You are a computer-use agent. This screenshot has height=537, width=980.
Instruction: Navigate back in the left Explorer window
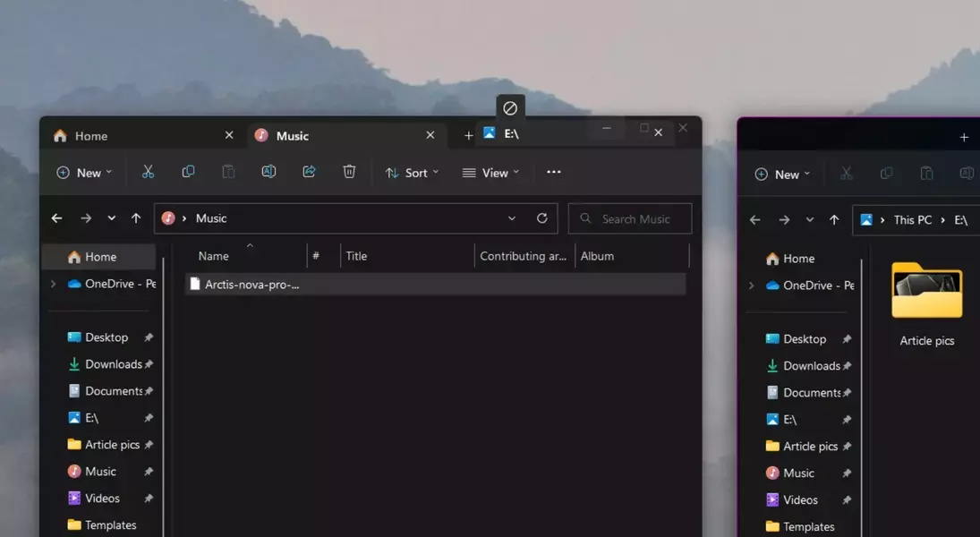click(57, 218)
